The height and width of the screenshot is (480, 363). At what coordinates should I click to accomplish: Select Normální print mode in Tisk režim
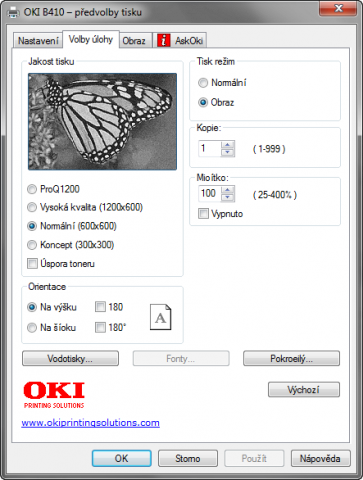point(222,83)
